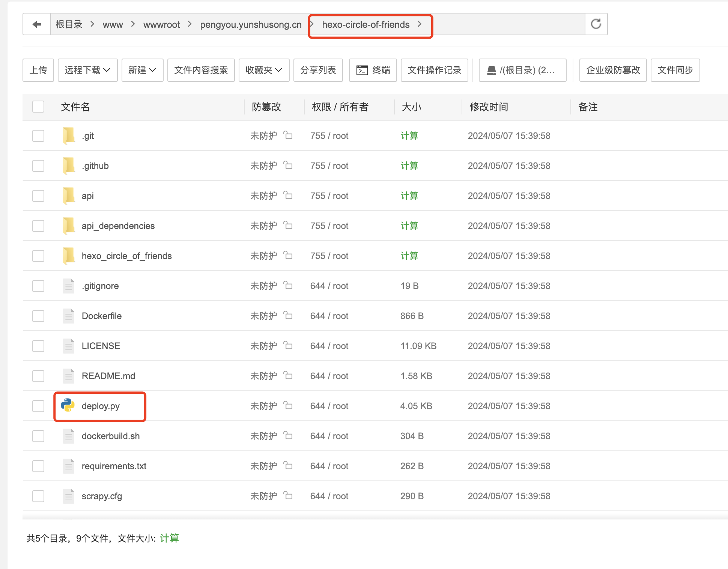728x569 pixels.
Task: Check the README.md row checkbox
Action: point(38,376)
